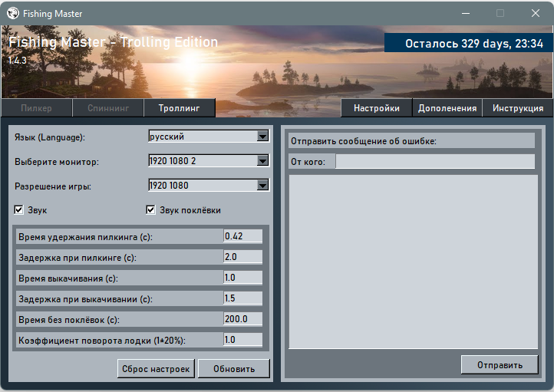Disable the Звук поклёвки checkbox
Viewport: 554px width, 392px height.
pos(152,210)
